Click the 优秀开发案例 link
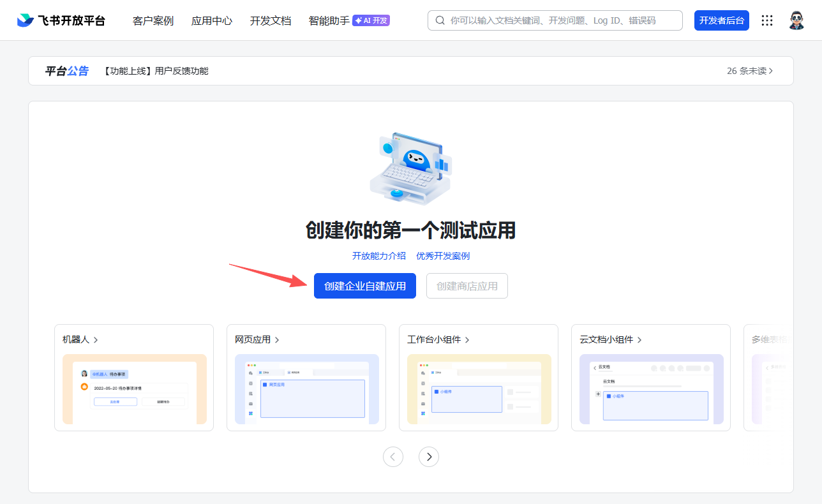 tap(443, 256)
